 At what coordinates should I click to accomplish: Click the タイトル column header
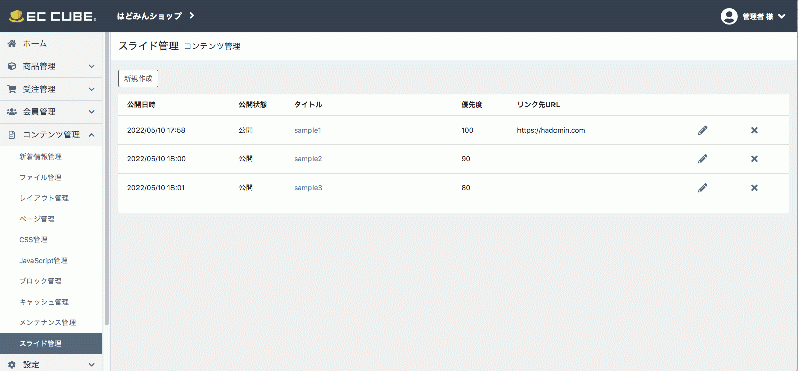point(308,105)
